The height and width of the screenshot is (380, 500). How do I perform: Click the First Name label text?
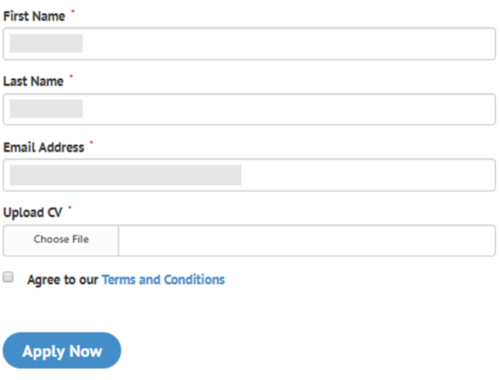coord(34,16)
